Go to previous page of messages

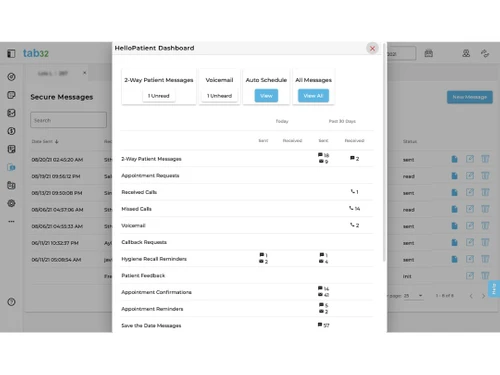tap(471, 296)
